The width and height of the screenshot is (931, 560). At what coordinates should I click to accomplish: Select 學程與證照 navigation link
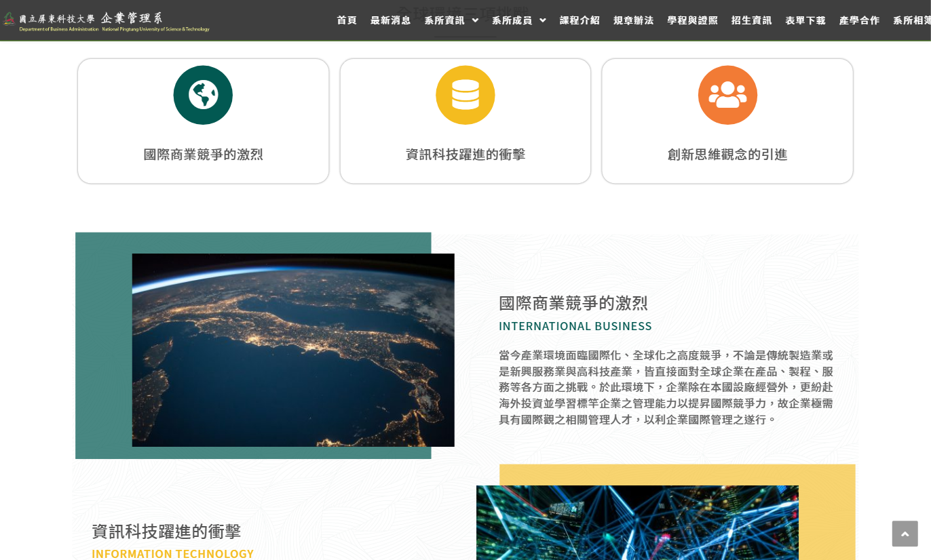point(692,20)
